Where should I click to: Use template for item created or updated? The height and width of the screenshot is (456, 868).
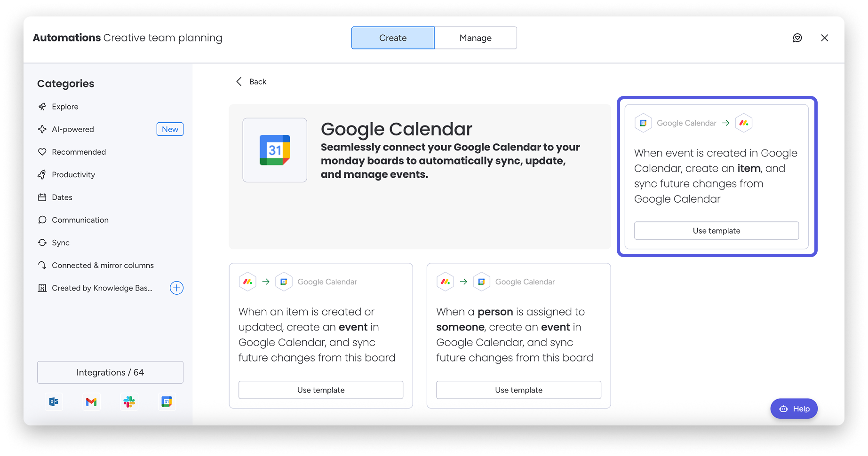tap(321, 390)
